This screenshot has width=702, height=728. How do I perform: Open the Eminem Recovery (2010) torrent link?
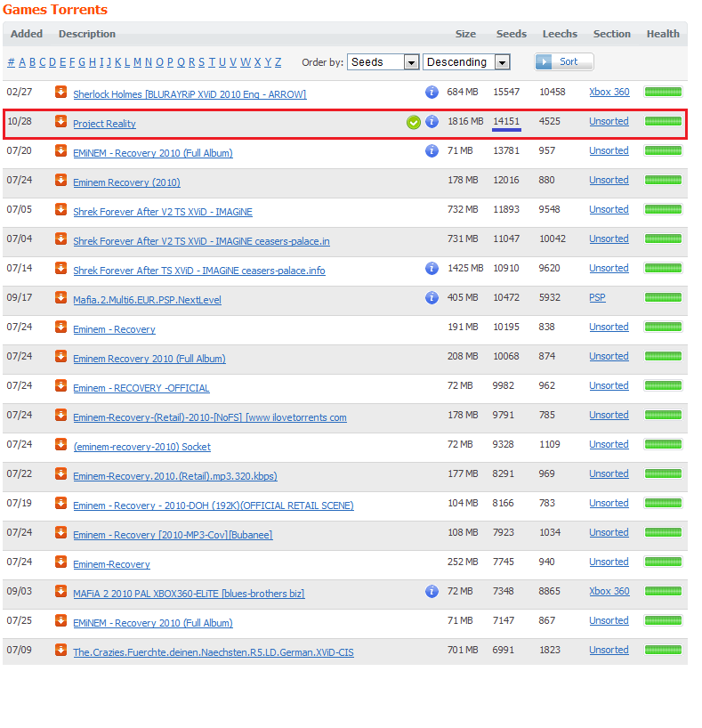(126, 182)
